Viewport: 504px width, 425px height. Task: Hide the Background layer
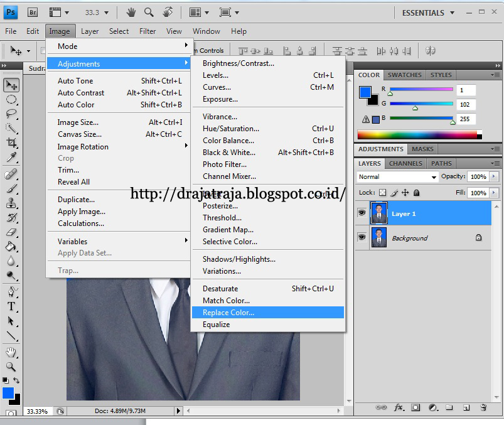pos(362,238)
